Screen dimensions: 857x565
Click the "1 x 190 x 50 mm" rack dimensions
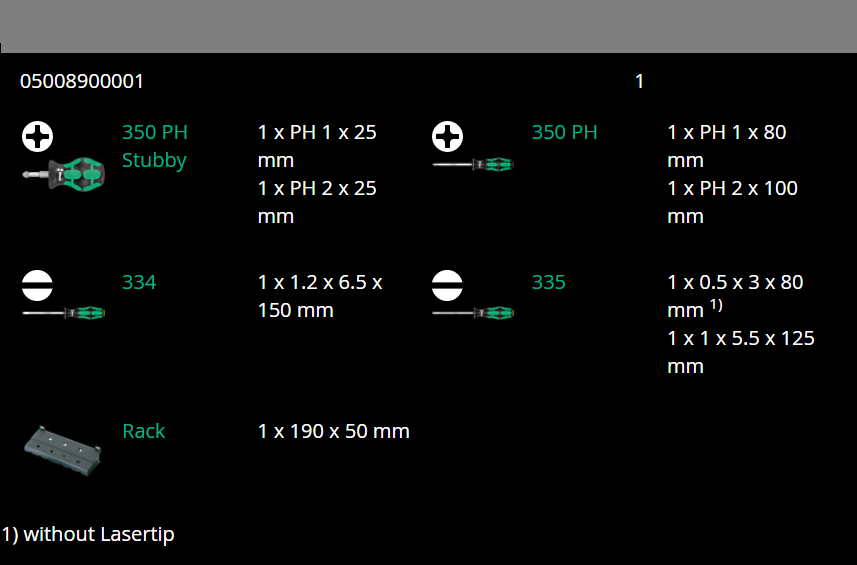(x=334, y=431)
